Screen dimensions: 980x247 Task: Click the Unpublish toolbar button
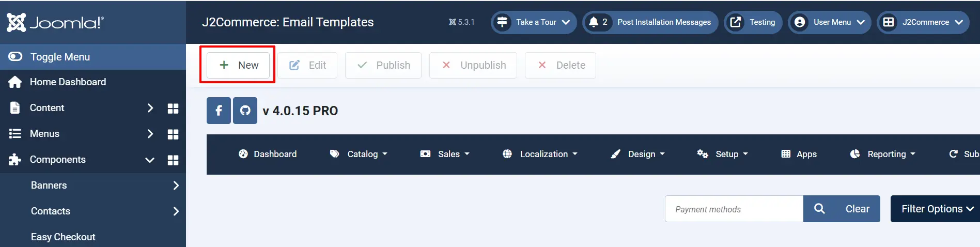(x=473, y=65)
